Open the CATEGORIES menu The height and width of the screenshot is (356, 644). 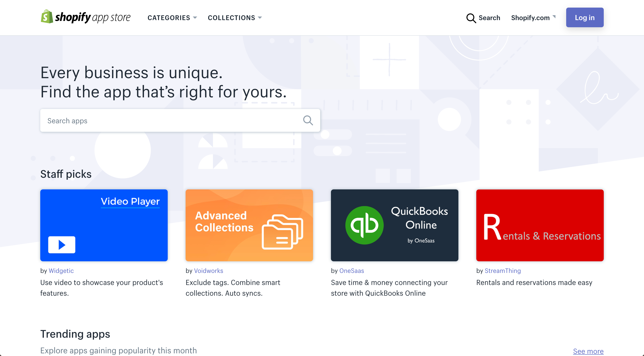click(x=172, y=18)
